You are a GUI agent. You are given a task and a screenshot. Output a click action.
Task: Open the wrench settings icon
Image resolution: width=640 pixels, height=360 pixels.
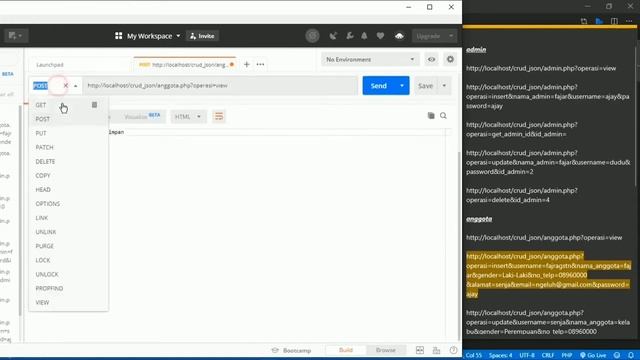[x=350, y=36]
